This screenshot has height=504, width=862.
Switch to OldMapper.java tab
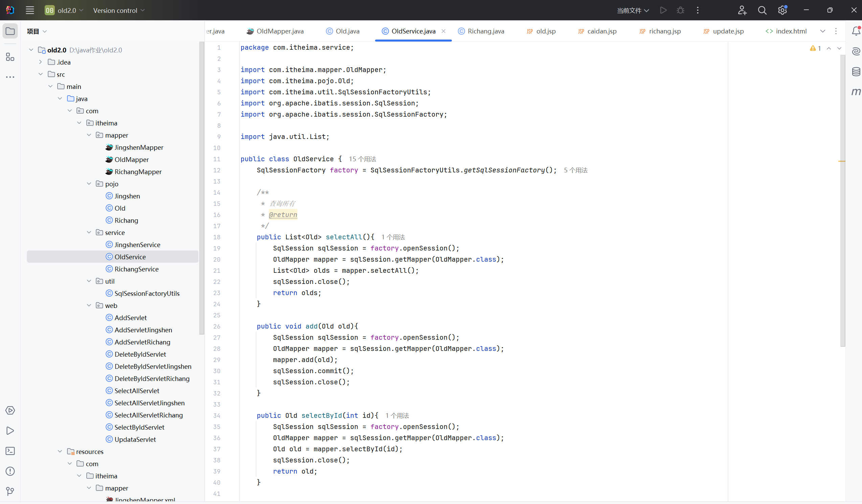click(275, 31)
